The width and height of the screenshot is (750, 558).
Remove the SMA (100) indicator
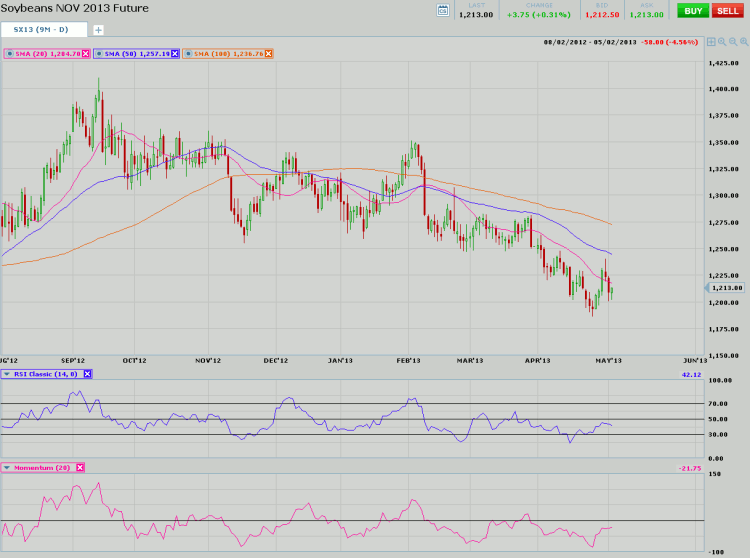point(268,53)
